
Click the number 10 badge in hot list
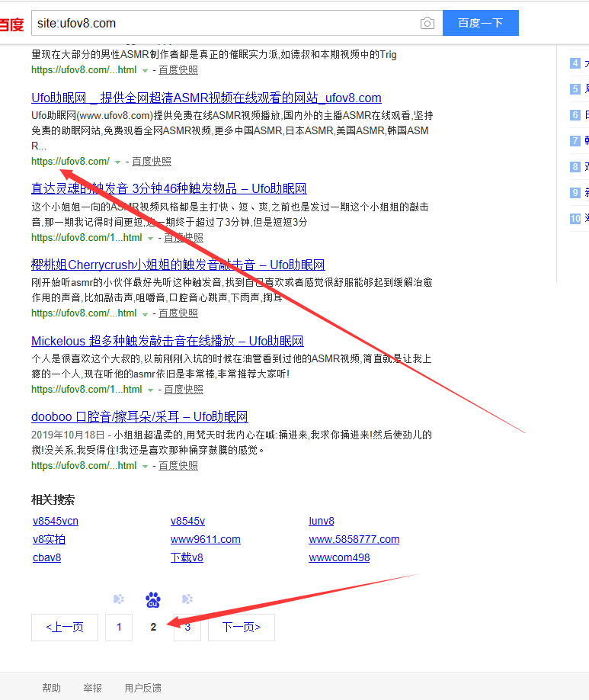[575, 218]
